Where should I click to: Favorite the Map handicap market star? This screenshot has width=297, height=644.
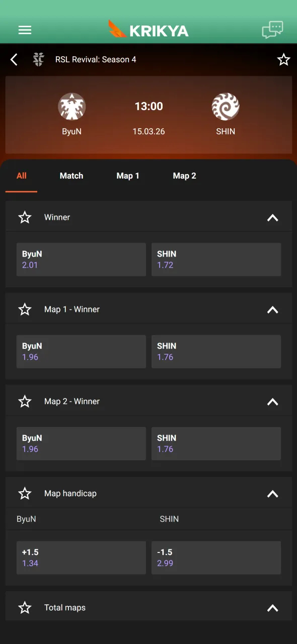pyautogui.click(x=25, y=494)
